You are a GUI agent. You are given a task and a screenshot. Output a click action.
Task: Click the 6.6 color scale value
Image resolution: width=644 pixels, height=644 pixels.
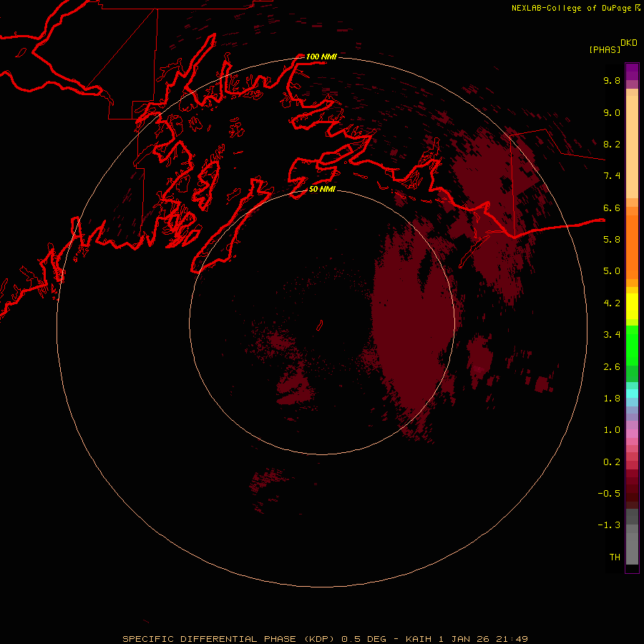(612, 208)
